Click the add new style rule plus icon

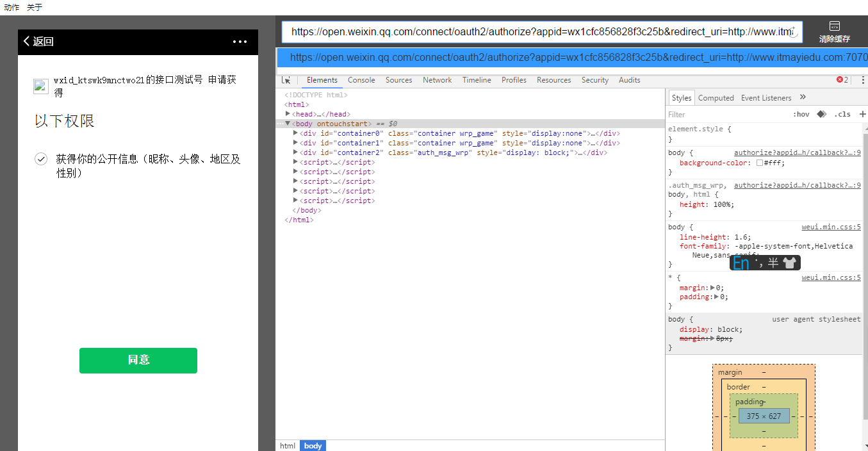pos(862,114)
